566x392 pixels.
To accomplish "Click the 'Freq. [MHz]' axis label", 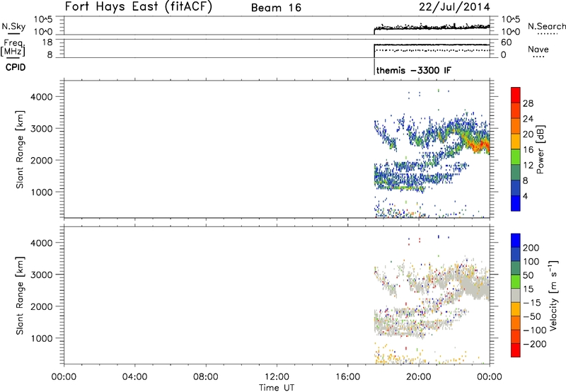I will 13,48.
